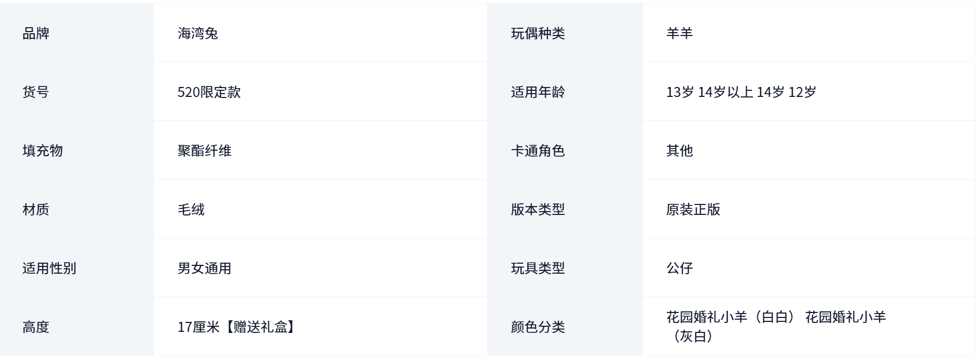Click the color option 花园婚礼小羊（白白）
The height and width of the screenshot is (359, 980).
pos(731,317)
